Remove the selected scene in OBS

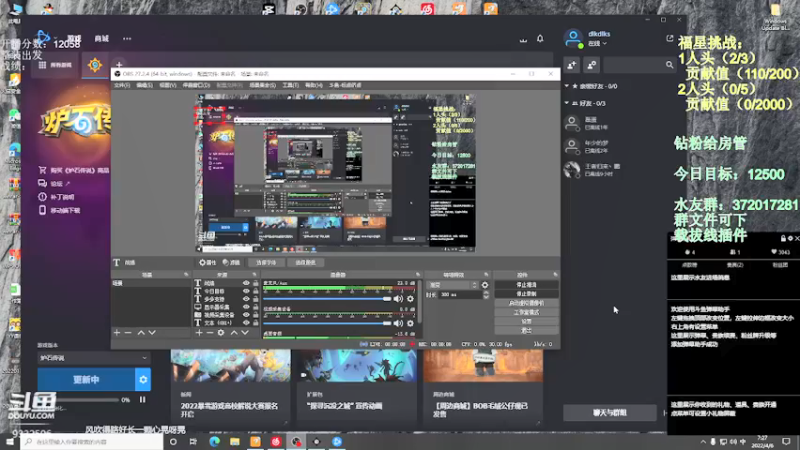tap(128, 333)
